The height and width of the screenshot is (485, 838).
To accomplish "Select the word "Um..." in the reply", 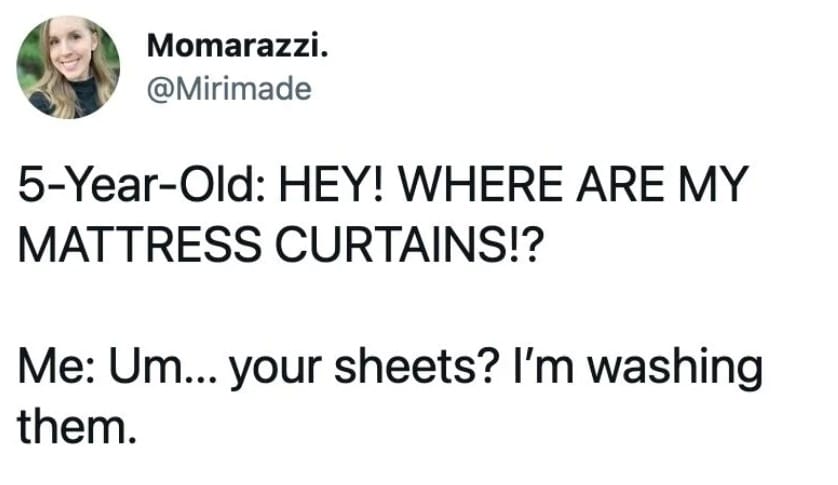I will [x=162, y=366].
